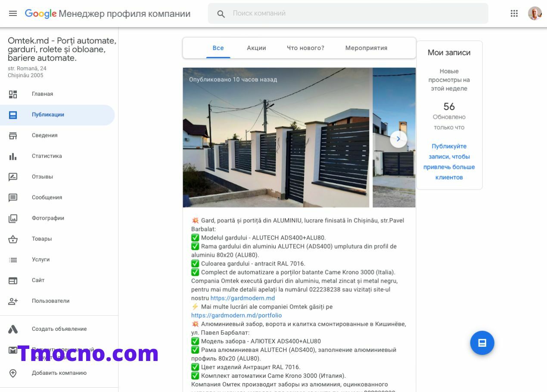Open the Google apps grid
The height and width of the screenshot is (392, 547).
coord(514,13)
